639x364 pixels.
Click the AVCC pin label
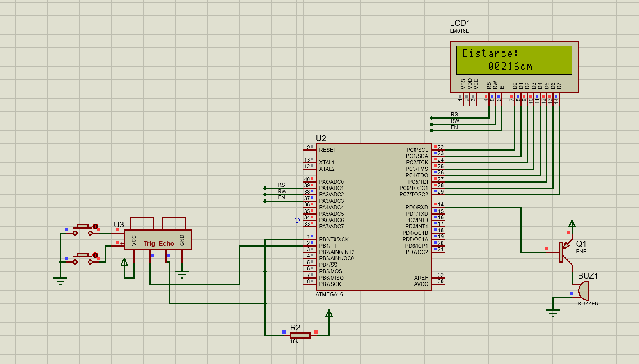[421, 284]
